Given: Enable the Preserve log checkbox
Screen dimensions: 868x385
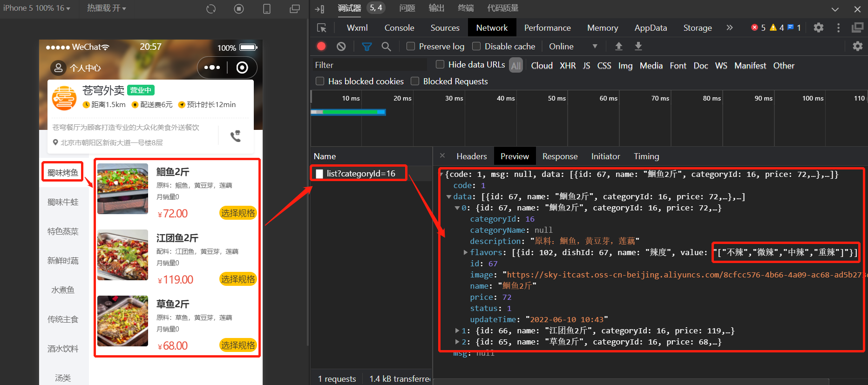Looking at the screenshot, I should (x=411, y=46).
